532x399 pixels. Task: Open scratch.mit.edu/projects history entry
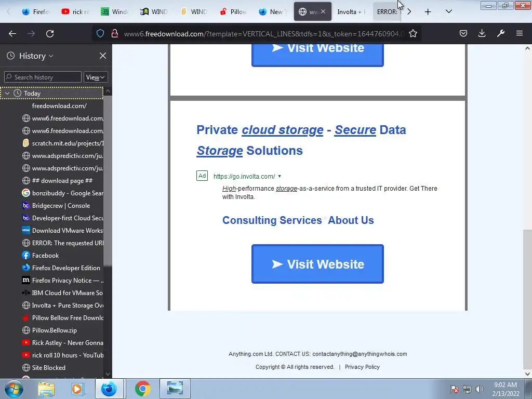click(62, 143)
